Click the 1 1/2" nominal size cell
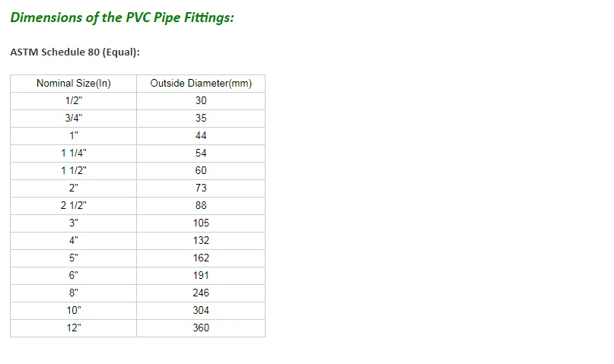This screenshot has width=614, height=364. (74, 171)
